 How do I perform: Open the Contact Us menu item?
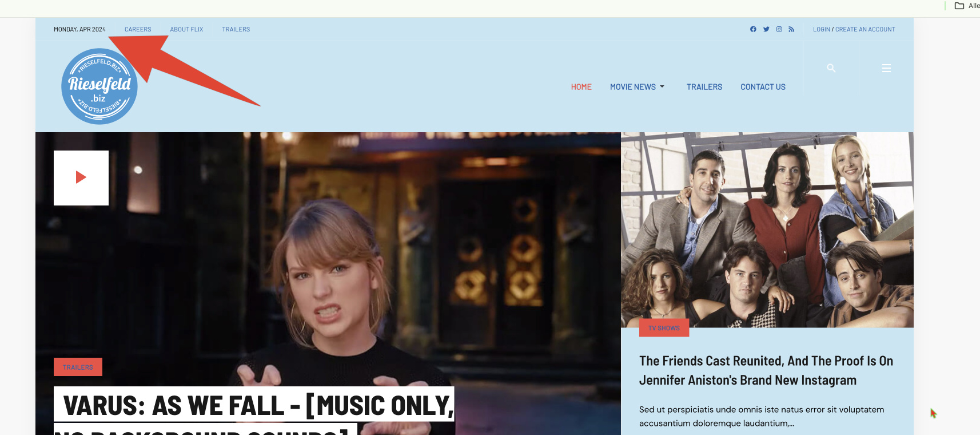click(763, 87)
